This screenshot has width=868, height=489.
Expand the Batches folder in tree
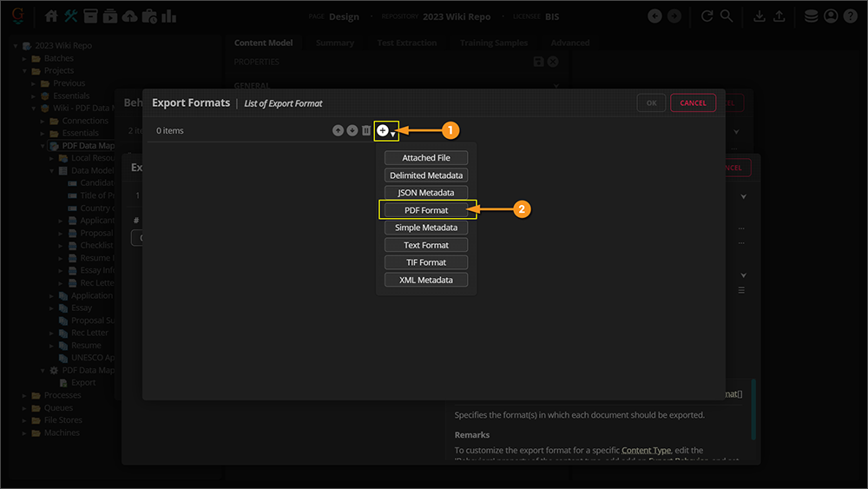25,58
